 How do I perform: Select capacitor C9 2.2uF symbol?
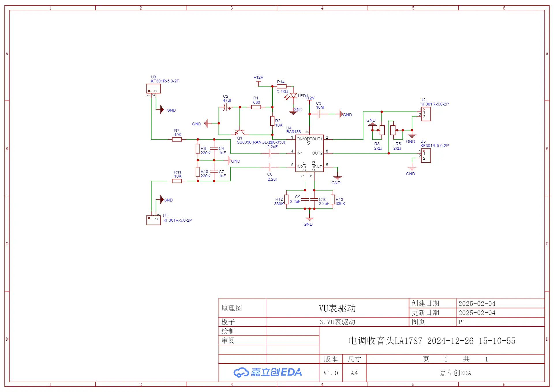pos(305,199)
